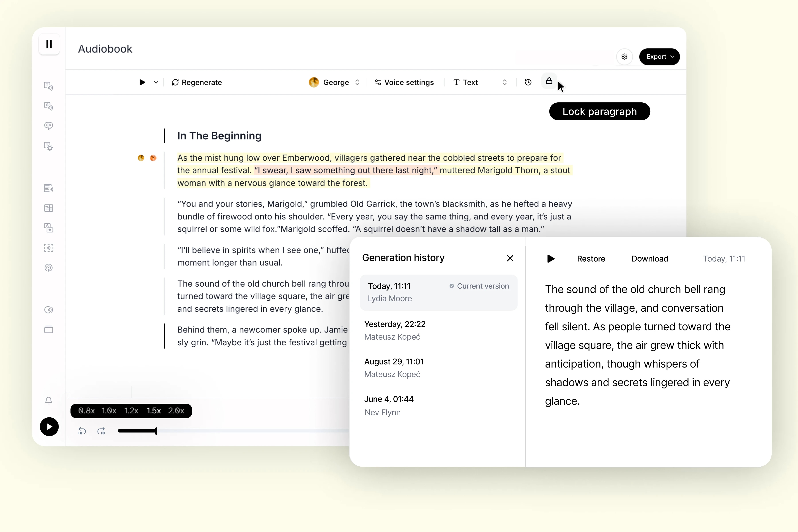Open the Podcast tool in sidebar
798x532 pixels.
tap(49, 268)
